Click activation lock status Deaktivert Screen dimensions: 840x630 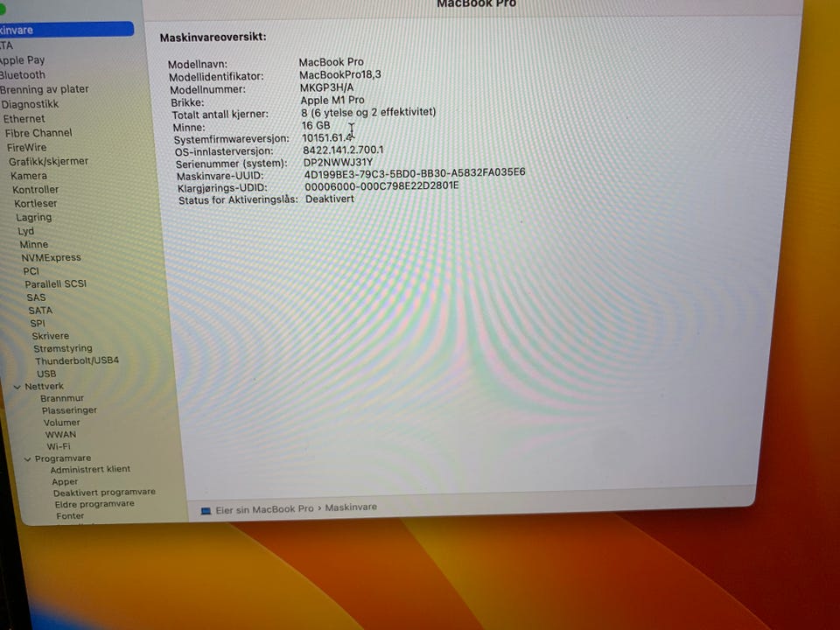tap(330, 199)
